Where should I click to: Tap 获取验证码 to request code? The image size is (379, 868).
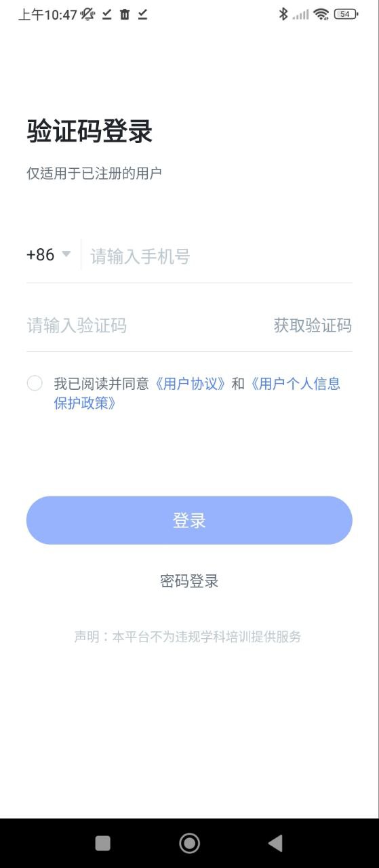(x=313, y=325)
